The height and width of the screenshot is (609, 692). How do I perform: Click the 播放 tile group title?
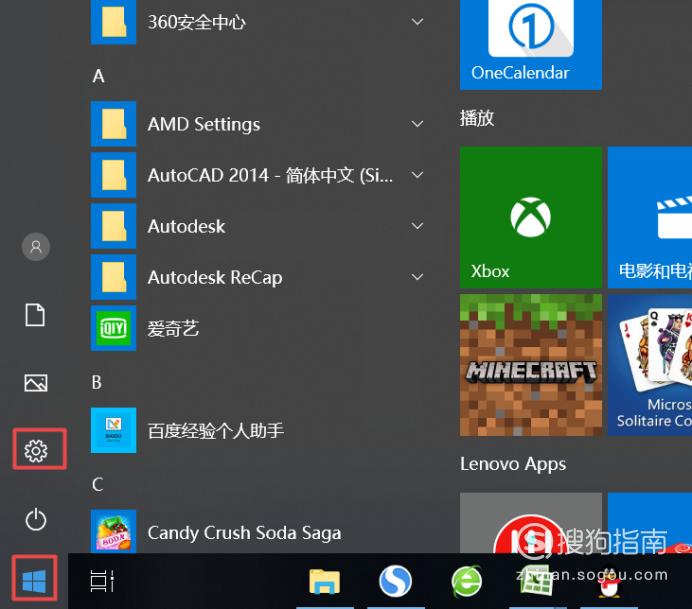click(477, 118)
